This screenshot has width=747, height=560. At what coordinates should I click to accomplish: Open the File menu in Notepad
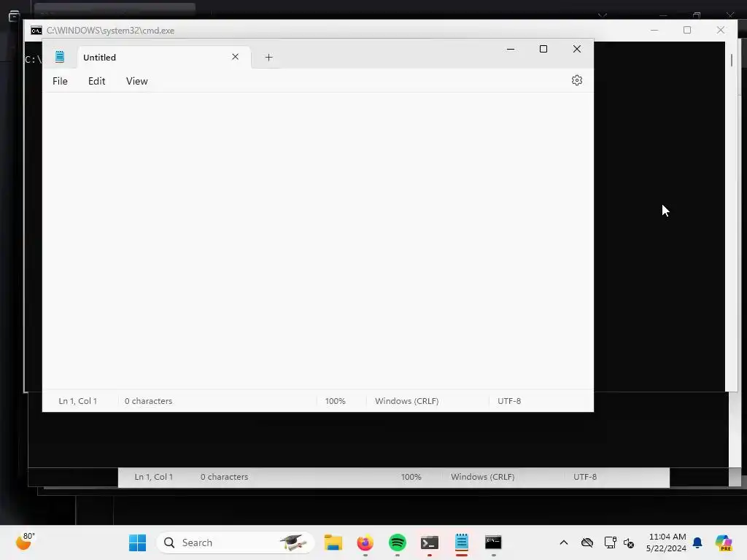pyautogui.click(x=60, y=81)
